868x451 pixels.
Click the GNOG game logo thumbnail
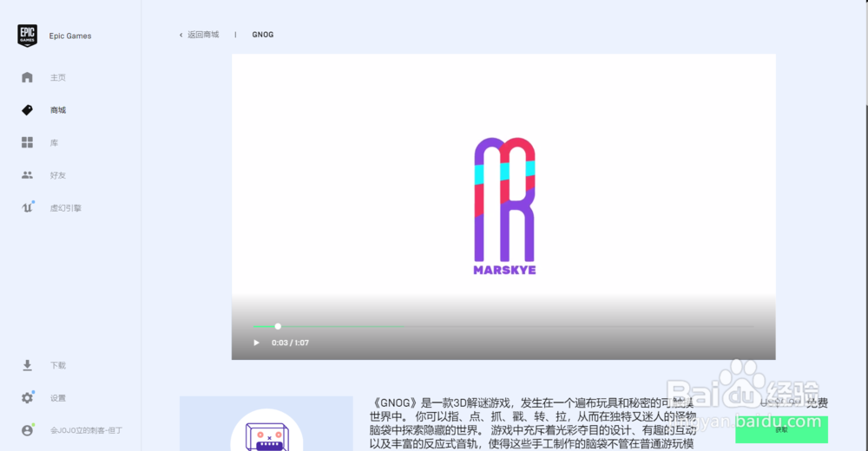[x=266, y=423]
